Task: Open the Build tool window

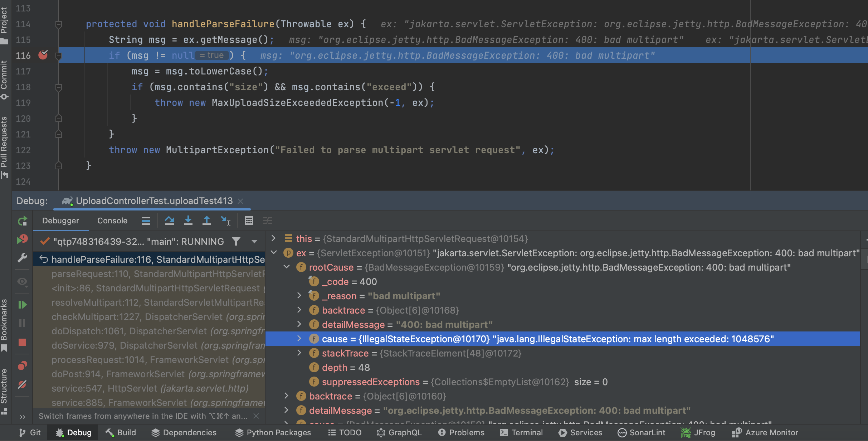Action: 121,432
